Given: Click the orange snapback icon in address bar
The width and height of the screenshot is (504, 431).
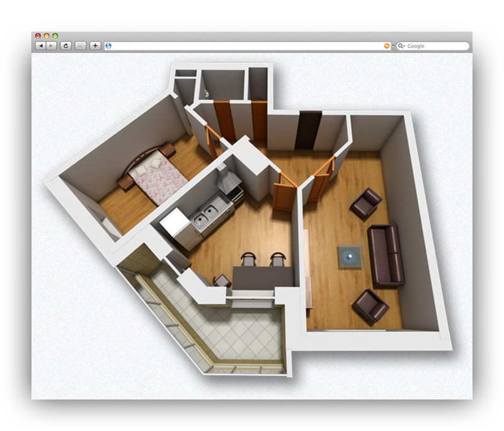Looking at the screenshot, I should 387,46.
